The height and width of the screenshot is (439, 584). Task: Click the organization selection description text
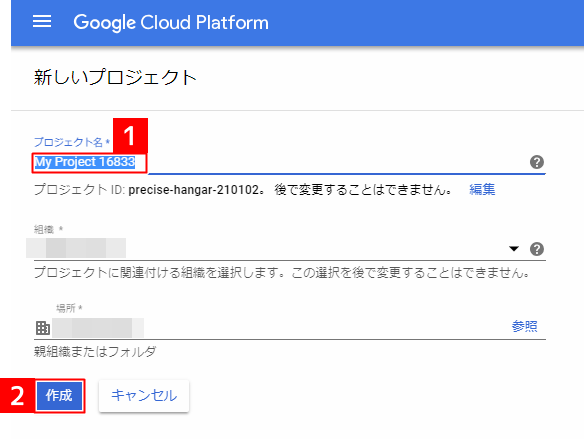tap(282, 273)
